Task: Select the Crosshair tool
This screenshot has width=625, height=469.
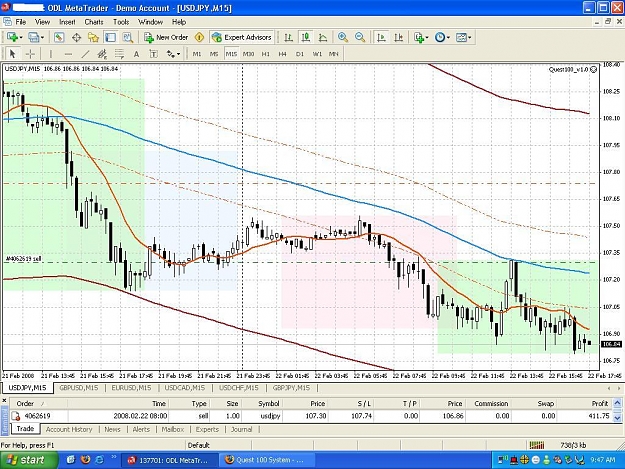Action: (30, 54)
